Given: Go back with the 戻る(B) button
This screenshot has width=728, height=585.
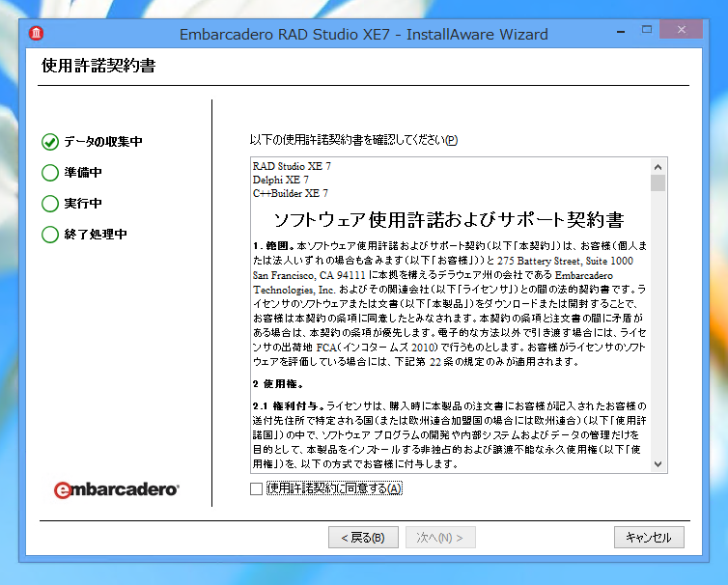Looking at the screenshot, I should (x=363, y=537).
